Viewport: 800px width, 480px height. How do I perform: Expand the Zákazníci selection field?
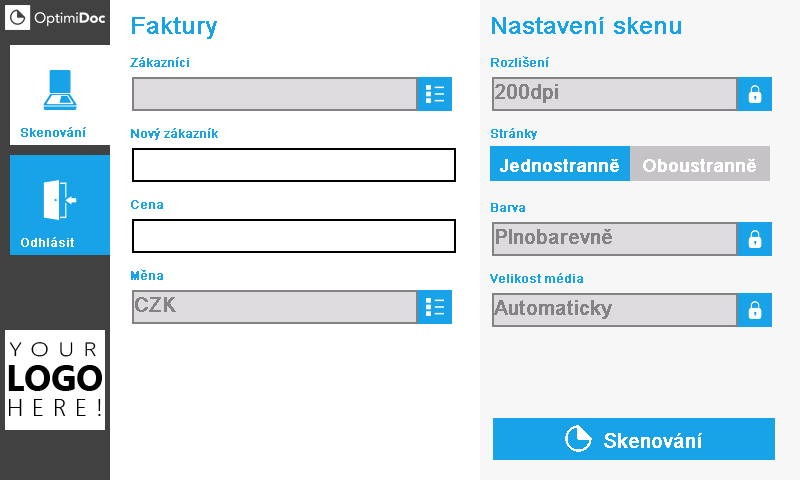pyautogui.click(x=274, y=94)
